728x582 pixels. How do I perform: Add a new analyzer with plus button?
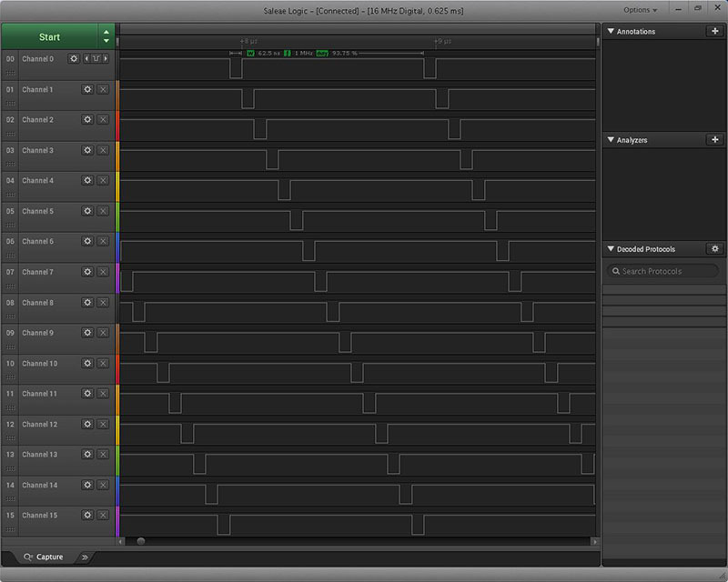click(x=714, y=140)
